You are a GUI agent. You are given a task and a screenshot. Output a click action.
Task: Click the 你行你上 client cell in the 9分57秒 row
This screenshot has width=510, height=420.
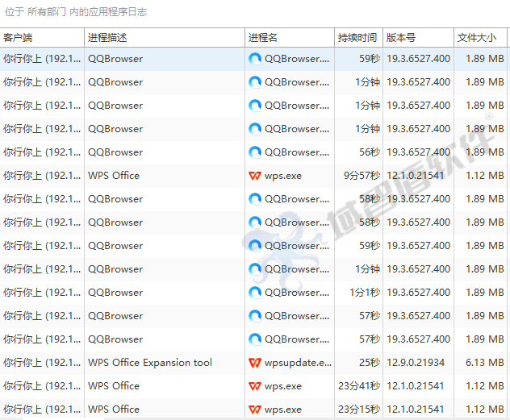(42, 176)
